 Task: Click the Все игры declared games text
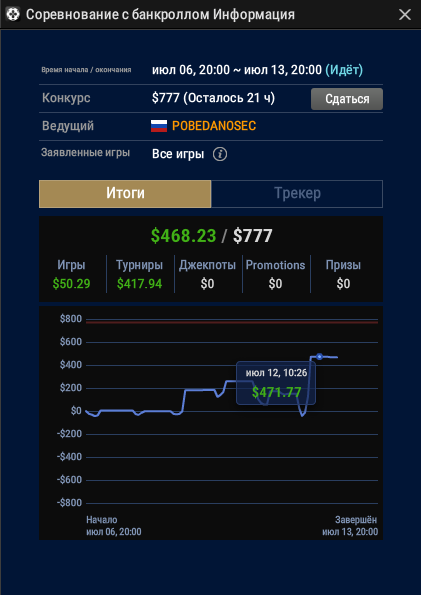coord(178,154)
